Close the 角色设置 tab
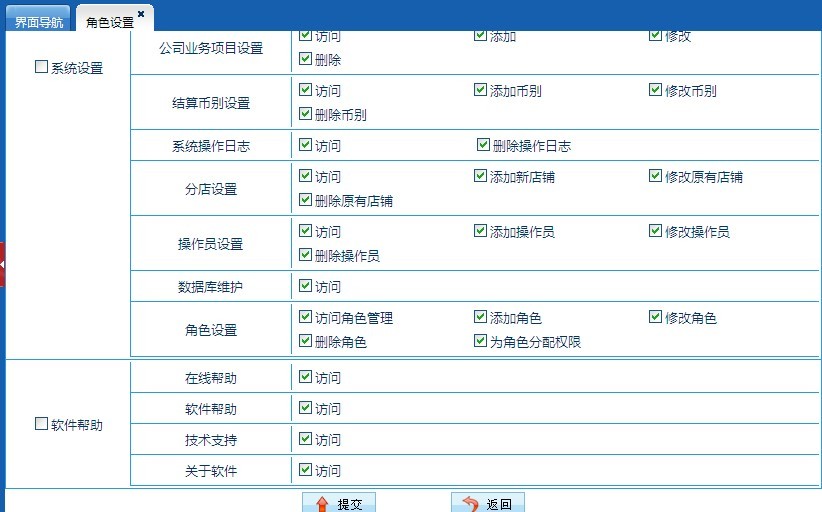Screen dimensions: 822x512 pyautogui.click(x=141, y=14)
